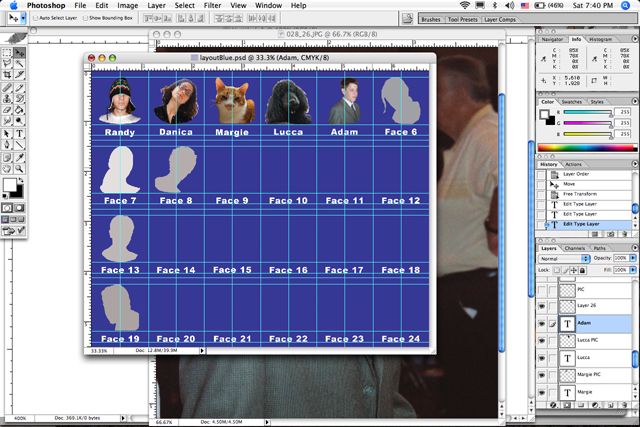Select the Brush tool
Image resolution: width=640 pixels, height=427 pixels.
point(19,88)
